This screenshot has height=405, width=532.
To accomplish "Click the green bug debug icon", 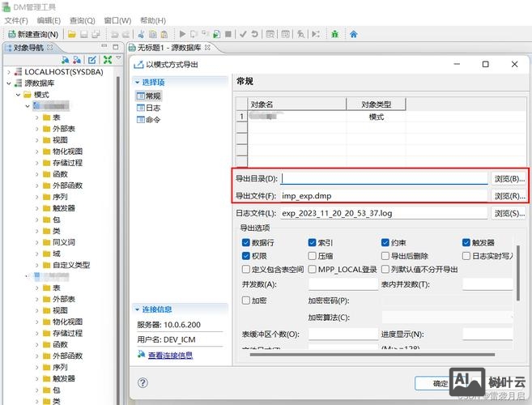I will 335,34.
